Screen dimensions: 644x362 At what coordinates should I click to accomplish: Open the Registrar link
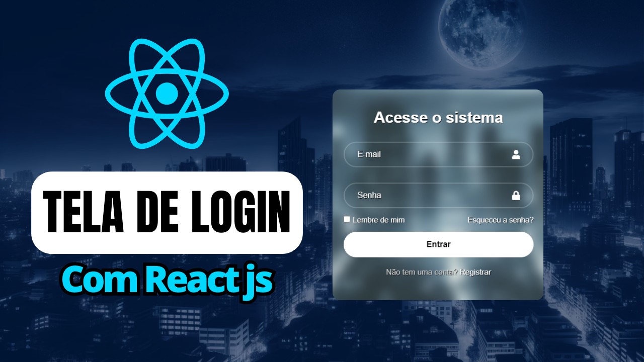click(475, 272)
